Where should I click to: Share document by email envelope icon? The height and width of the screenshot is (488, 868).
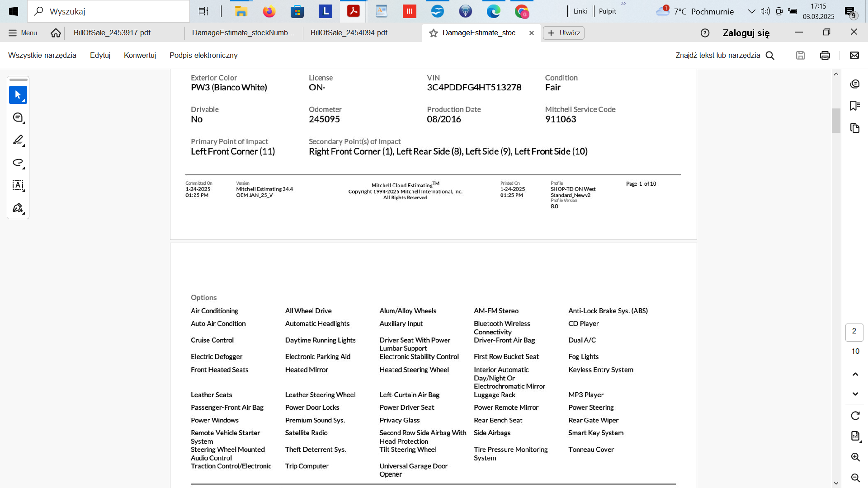pos(854,55)
